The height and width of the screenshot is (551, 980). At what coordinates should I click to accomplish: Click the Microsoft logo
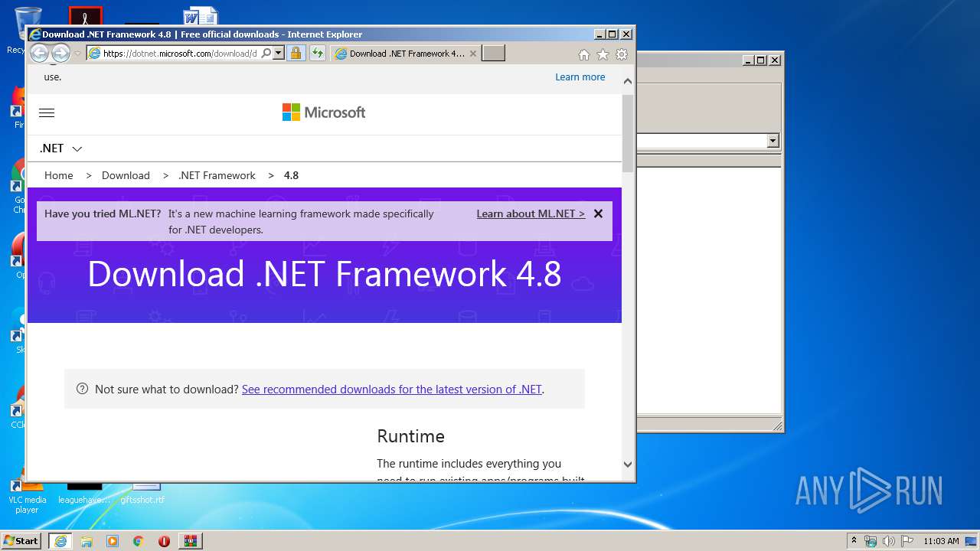pyautogui.click(x=324, y=112)
